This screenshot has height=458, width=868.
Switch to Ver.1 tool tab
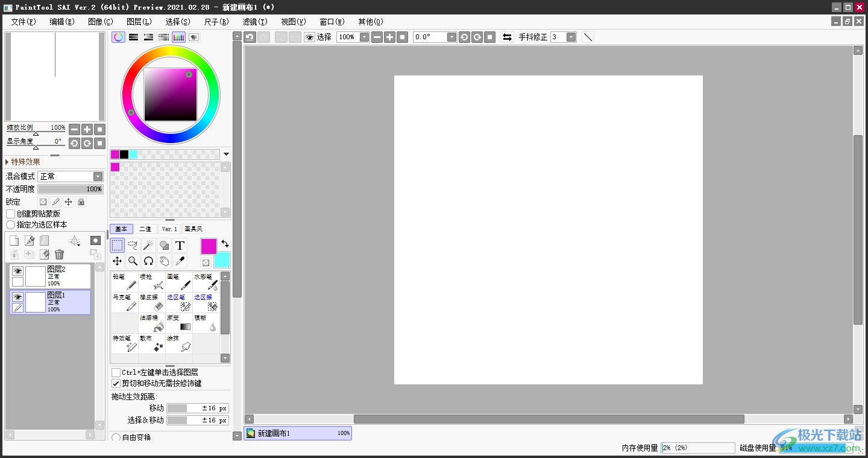pos(169,229)
